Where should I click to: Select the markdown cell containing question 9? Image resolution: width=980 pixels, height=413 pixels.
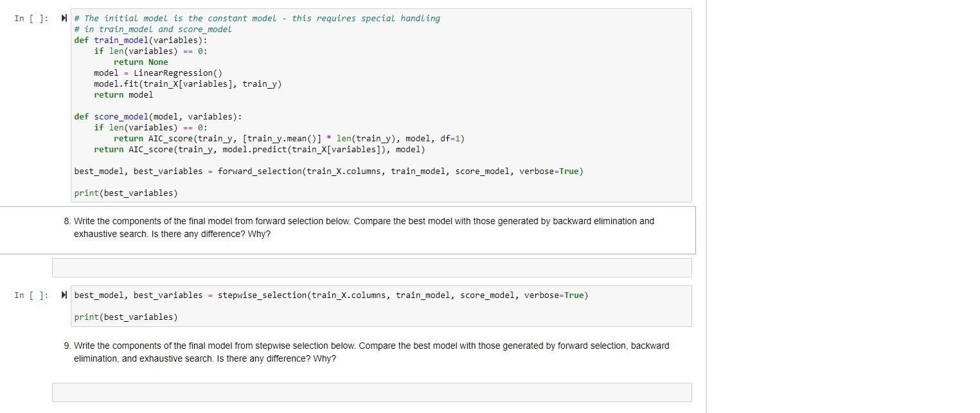(x=371, y=352)
